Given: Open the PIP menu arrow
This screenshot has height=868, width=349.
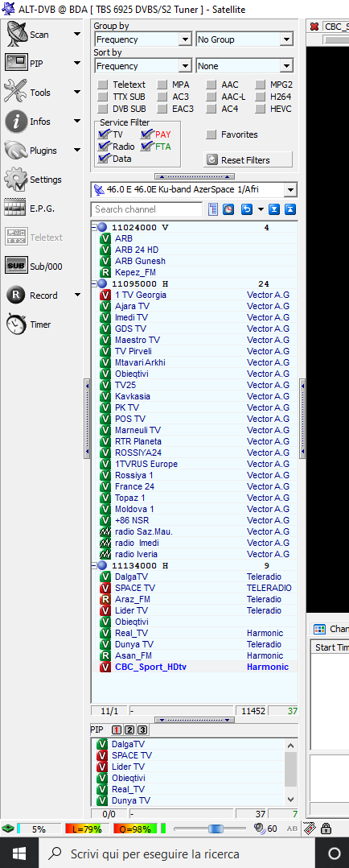Looking at the screenshot, I should 77,63.
